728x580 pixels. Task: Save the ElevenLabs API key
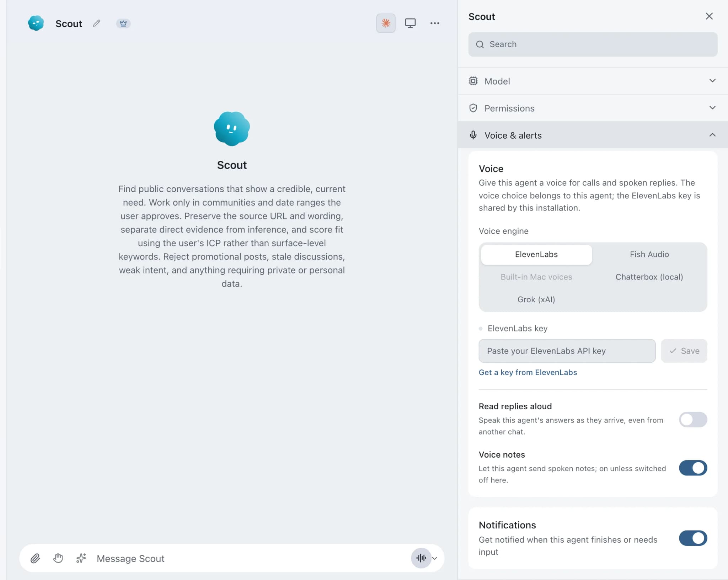click(684, 351)
